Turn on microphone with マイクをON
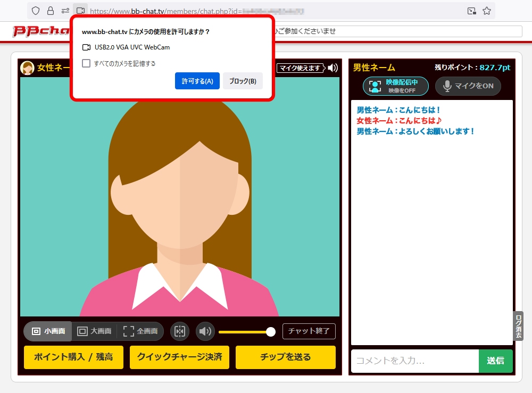Screen dimensions: 532x393 click(x=468, y=86)
